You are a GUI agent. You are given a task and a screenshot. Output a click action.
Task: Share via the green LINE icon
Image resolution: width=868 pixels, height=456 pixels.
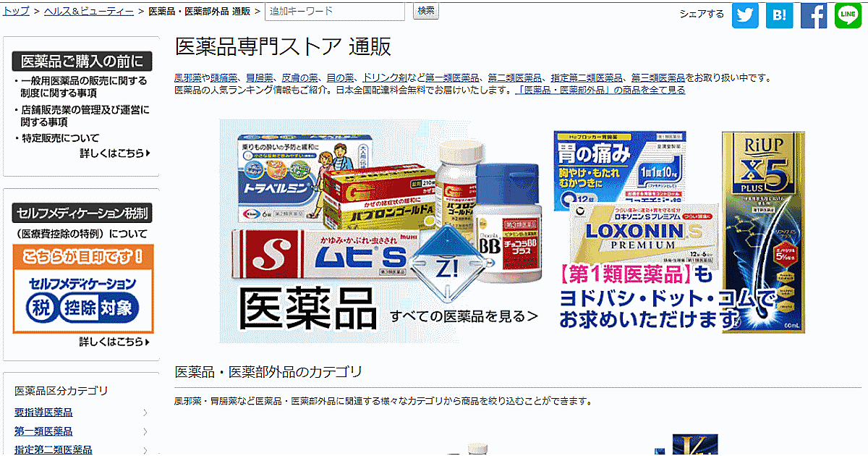pyautogui.click(x=848, y=15)
